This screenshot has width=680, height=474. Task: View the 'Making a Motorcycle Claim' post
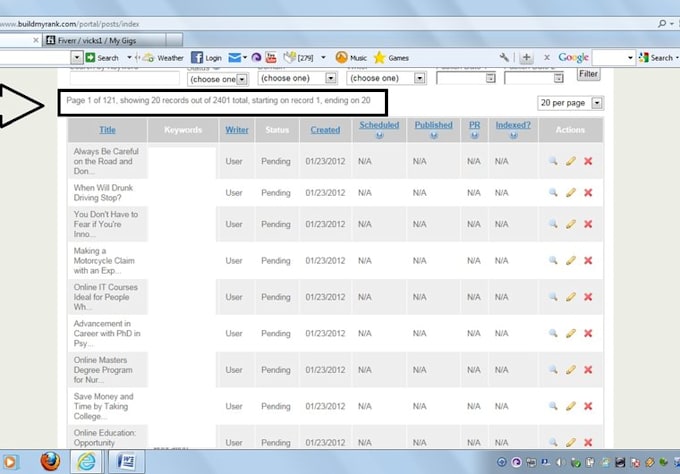553,261
